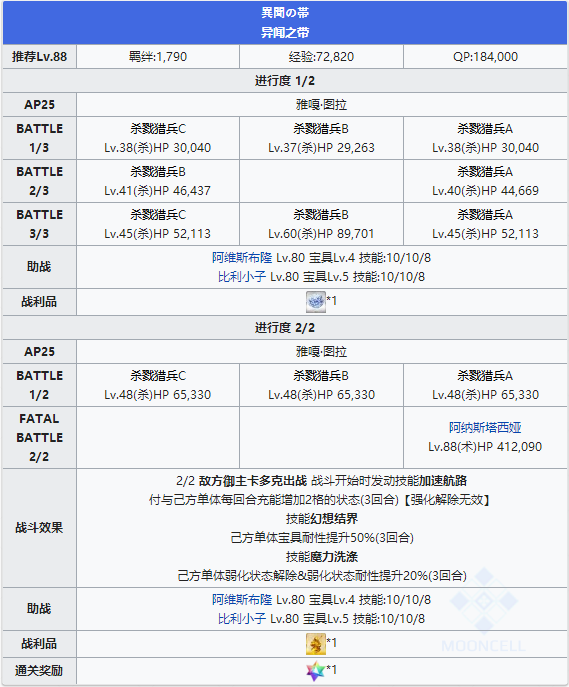Click the 技能魔力洗涤 skill line
The width and height of the screenshot is (569, 687).
tap(322, 557)
